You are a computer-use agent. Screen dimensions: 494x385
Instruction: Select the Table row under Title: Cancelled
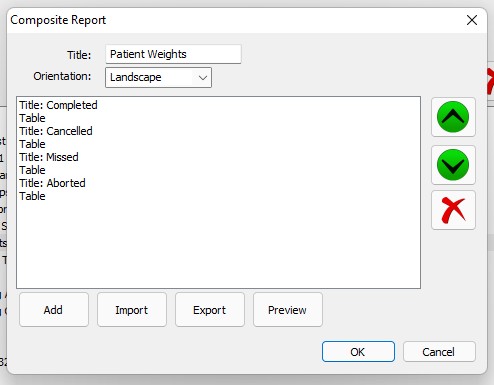coord(218,144)
